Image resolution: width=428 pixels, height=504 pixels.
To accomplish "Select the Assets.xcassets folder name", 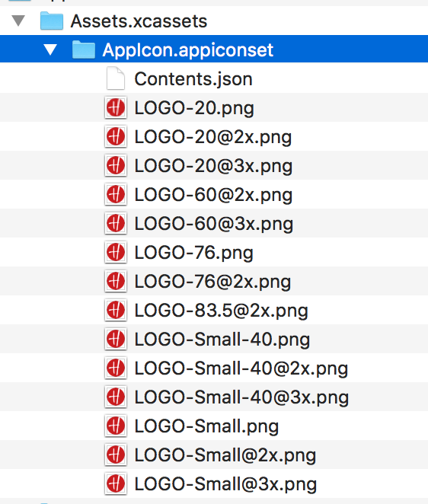I will (x=139, y=21).
